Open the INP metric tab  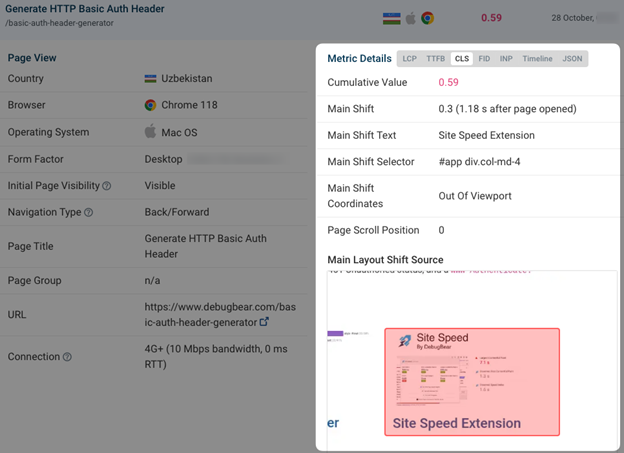(506, 59)
